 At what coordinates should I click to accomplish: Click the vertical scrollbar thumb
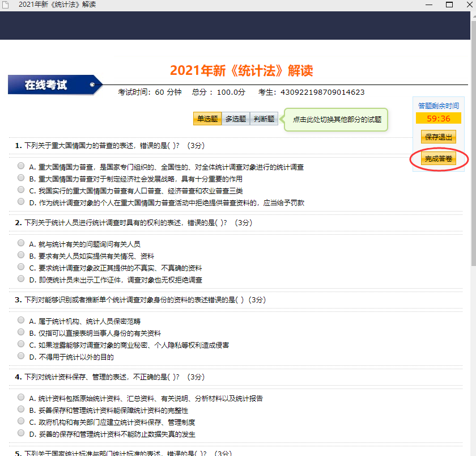(x=473, y=143)
